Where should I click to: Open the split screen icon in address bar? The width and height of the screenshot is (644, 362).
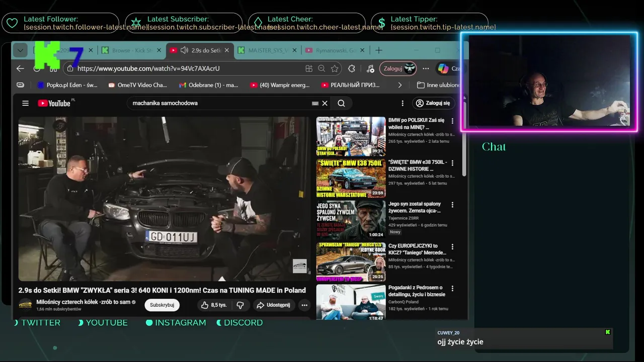click(x=309, y=68)
